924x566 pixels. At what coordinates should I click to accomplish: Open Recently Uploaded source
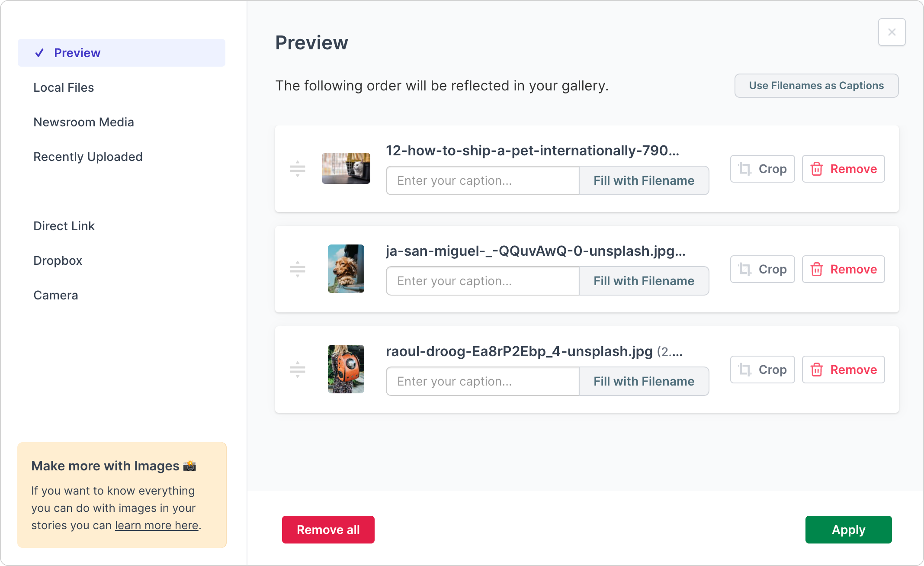click(x=88, y=157)
